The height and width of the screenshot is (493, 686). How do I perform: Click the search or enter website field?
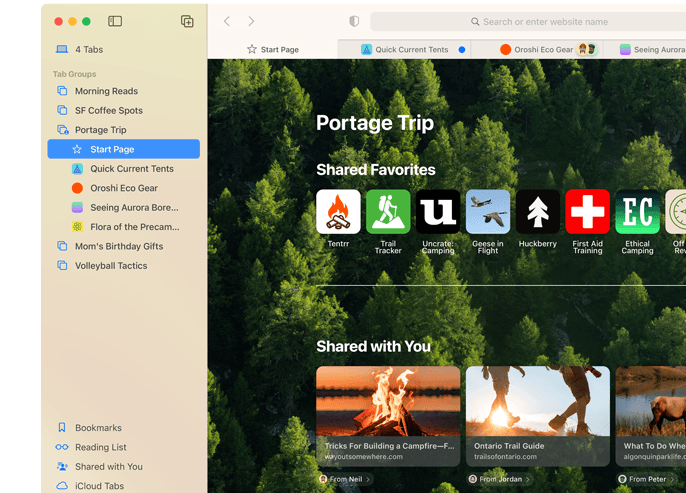coord(530,21)
